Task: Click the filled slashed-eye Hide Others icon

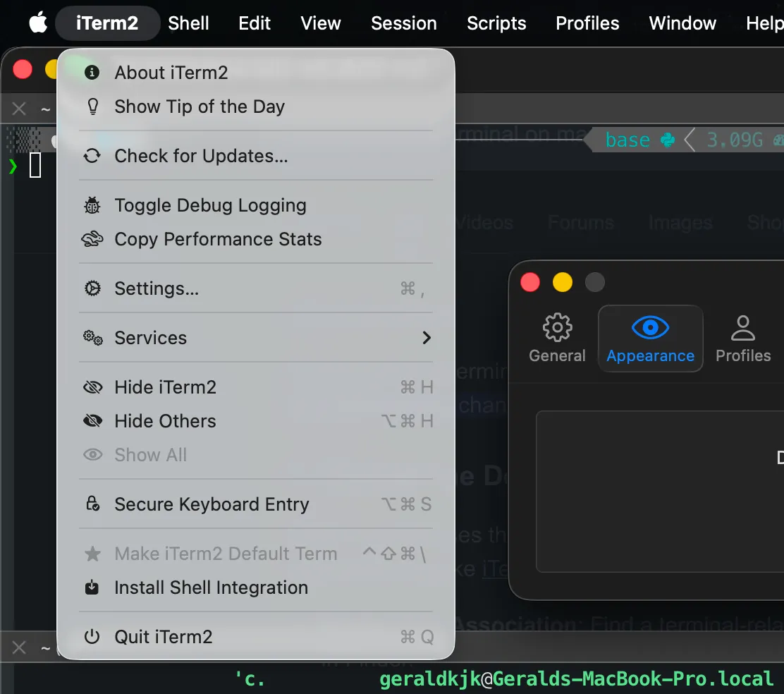Action: pos(92,421)
